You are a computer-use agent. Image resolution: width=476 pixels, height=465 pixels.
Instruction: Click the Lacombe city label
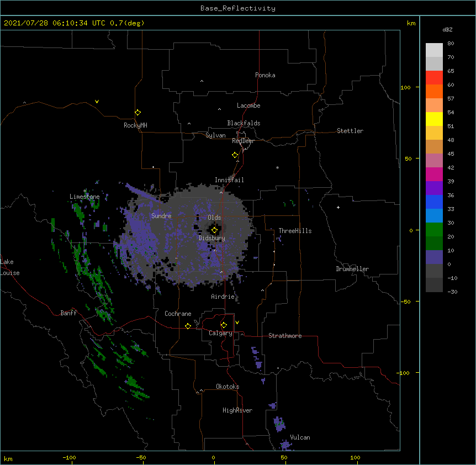coord(248,105)
